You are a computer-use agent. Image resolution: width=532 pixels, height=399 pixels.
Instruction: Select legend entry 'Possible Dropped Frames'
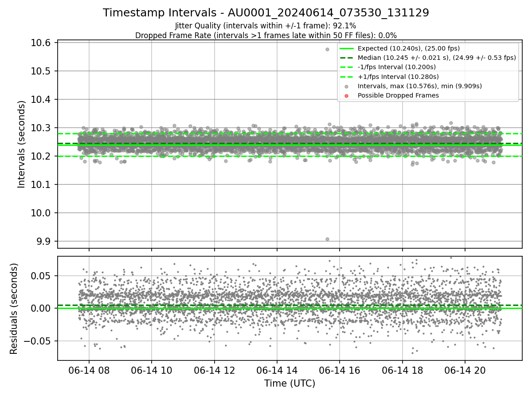[398, 95]
